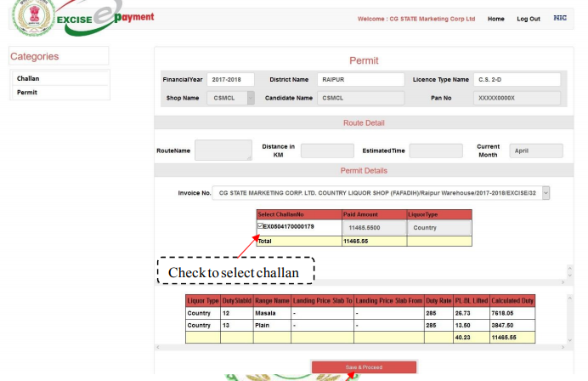Click the District Name field
The height and width of the screenshot is (381, 588).
pyautogui.click(x=360, y=80)
